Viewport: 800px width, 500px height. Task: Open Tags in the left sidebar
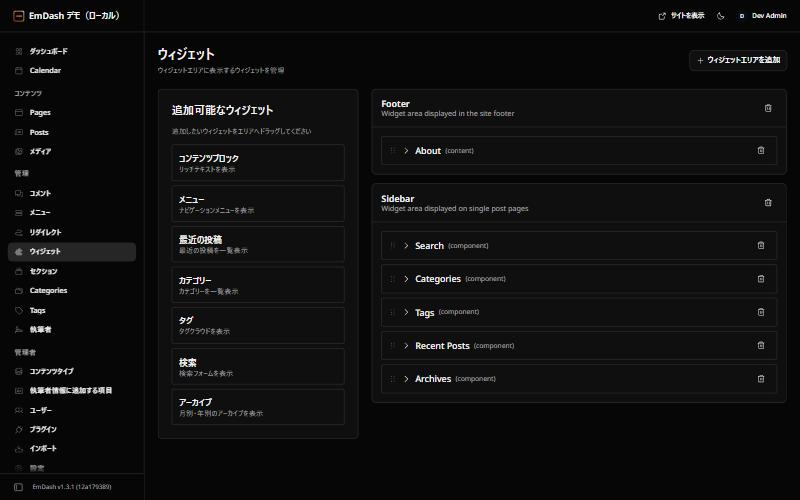(72, 310)
